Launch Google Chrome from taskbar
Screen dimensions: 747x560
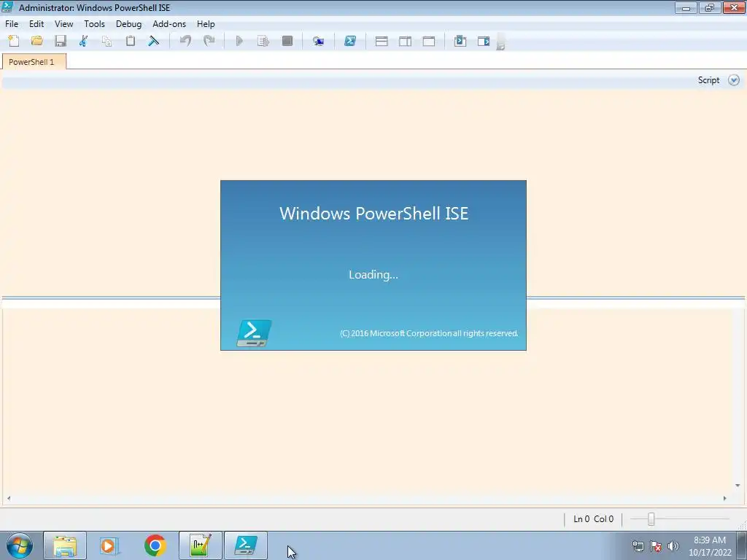coord(155,545)
